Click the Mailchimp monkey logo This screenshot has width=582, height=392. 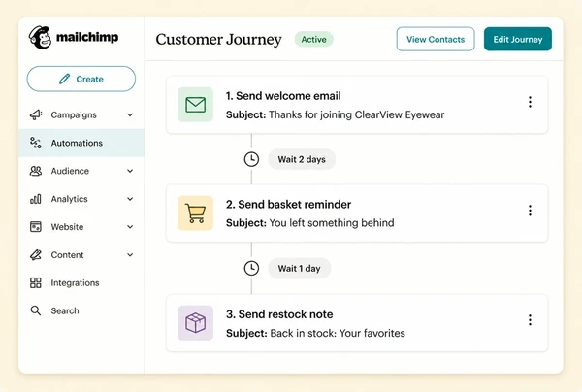click(40, 38)
